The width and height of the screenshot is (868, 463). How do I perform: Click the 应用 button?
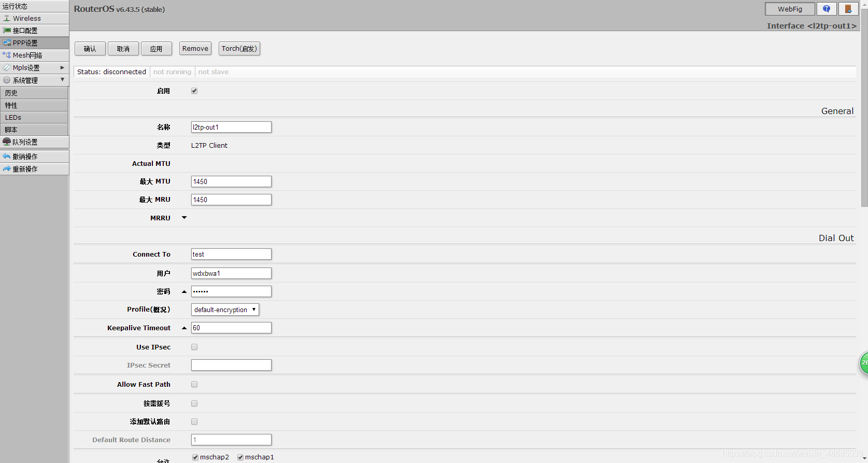156,49
